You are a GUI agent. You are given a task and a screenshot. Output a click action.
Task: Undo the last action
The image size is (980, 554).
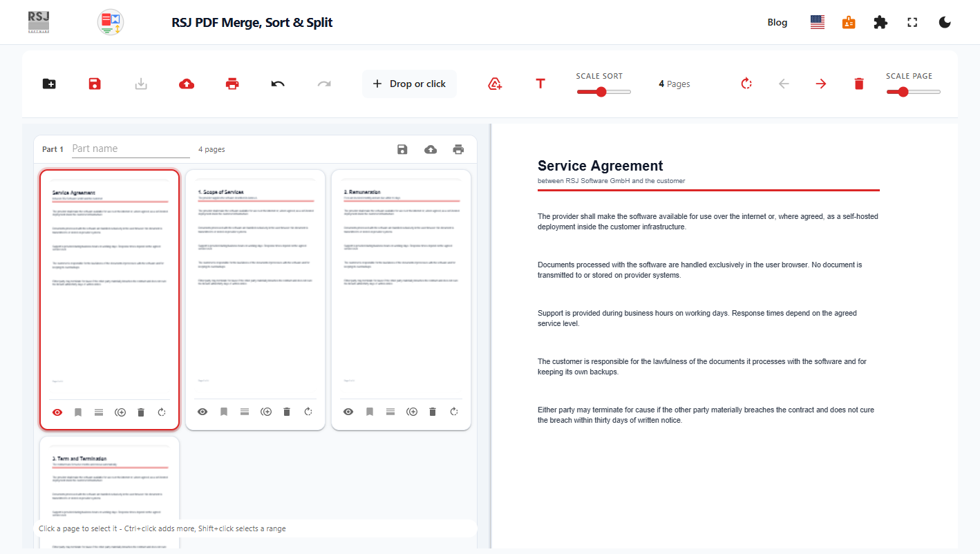[278, 84]
